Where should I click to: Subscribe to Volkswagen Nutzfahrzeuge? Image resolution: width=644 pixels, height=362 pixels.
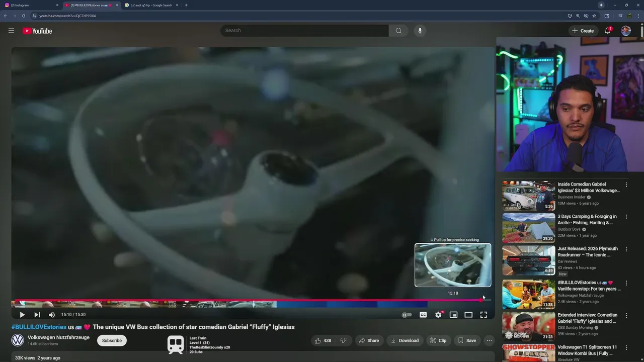pos(112,340)
